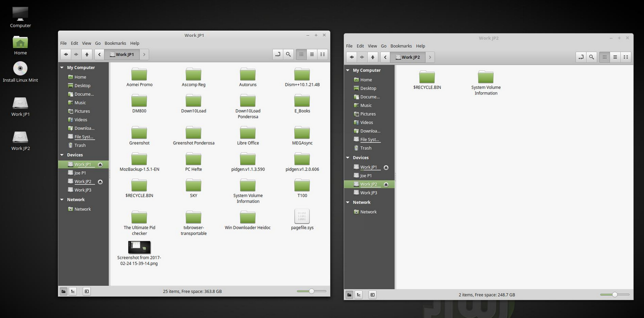The height and width of the screenshot is (318, 644).
Task: Select the Install Linux Mint desktop icon
Action: [20, 72]
